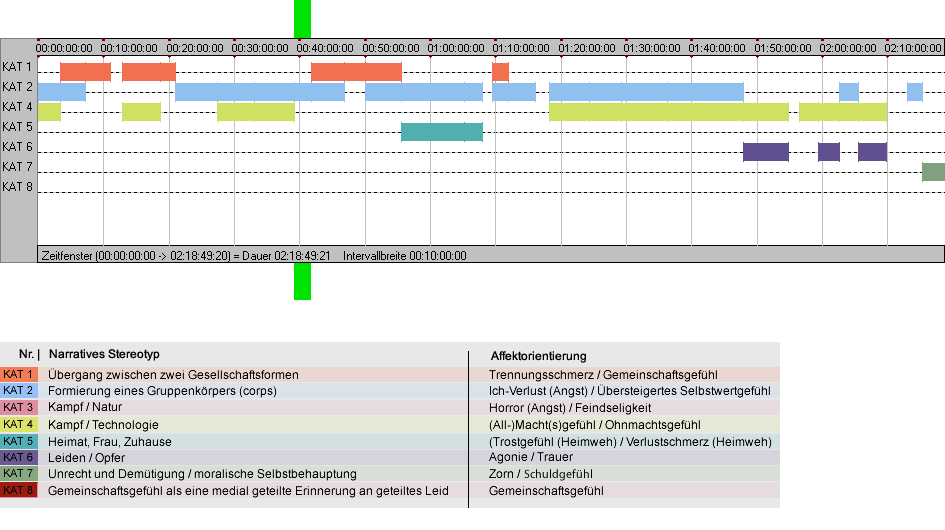The width and height of the screenshot is (945, 530).
Task: Select the last small blue KAT 2 segment after 02:10
Action: [x=915, y=92]
